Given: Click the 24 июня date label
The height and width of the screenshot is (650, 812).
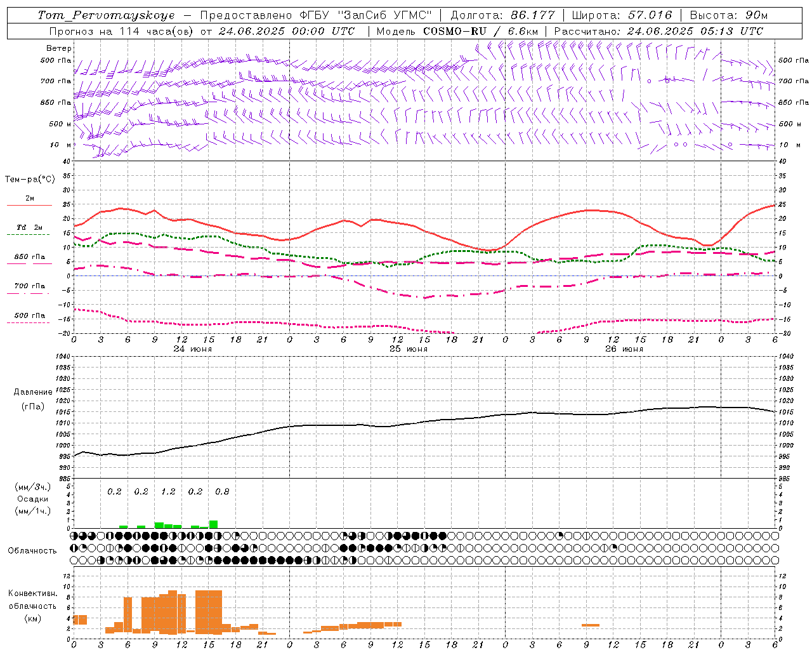Looking at the screenshot, I should (193, 349).
